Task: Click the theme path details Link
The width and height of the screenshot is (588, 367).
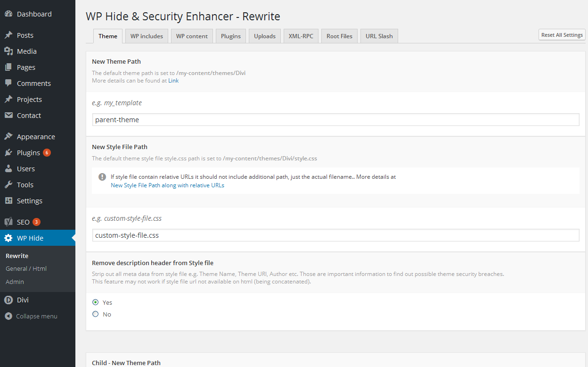Action: (x=173, y=81)
